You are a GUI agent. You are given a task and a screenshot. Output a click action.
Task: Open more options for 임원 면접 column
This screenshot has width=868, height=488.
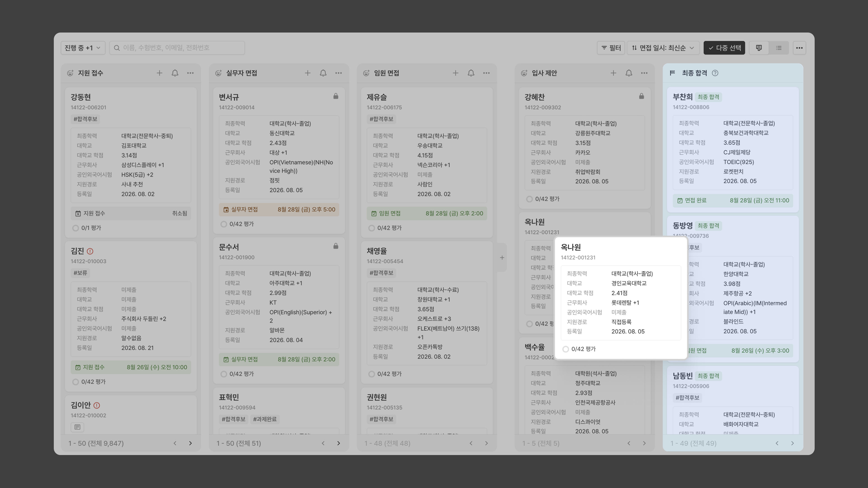[x=486, y=73]
